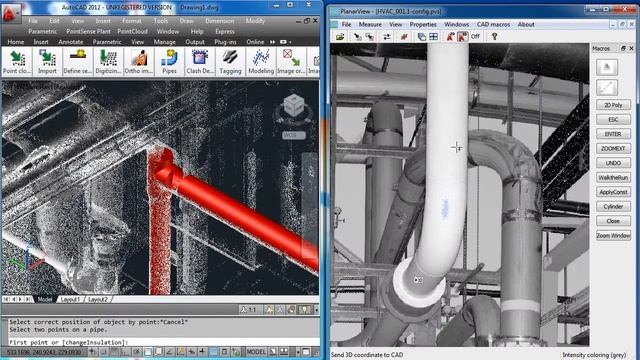Click the line macro icon in Macros panel
The image size is (640, 360).
(607, 87)
